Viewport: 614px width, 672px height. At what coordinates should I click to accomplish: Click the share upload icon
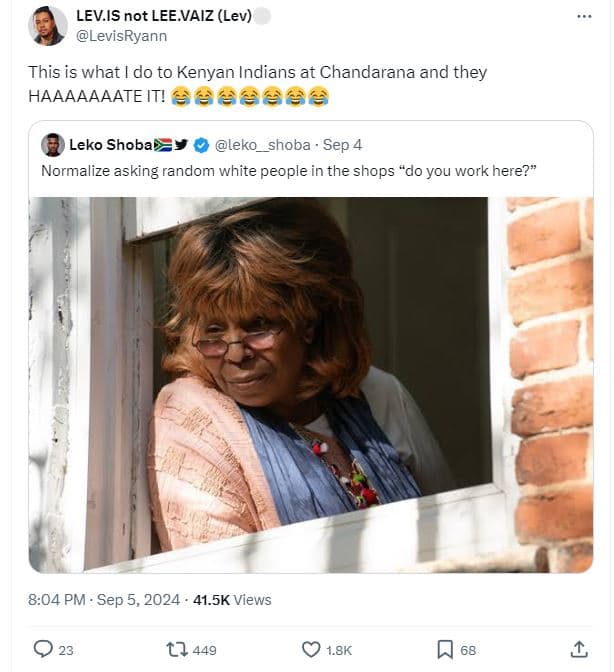578,649
